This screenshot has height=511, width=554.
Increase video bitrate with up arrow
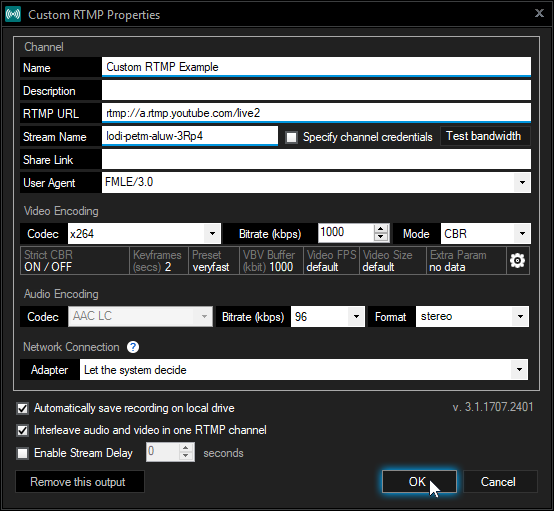click(x=381, y=229)
